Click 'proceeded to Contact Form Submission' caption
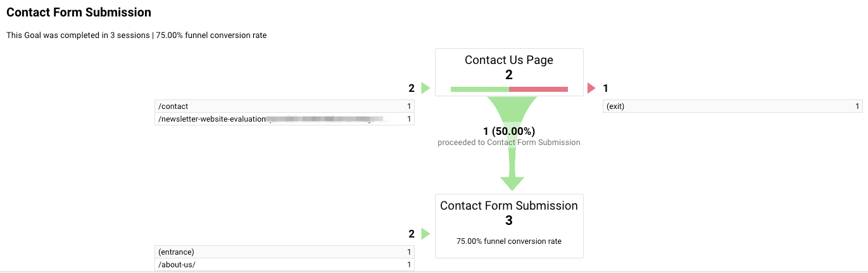868x273 pixels. pos(509,143)
